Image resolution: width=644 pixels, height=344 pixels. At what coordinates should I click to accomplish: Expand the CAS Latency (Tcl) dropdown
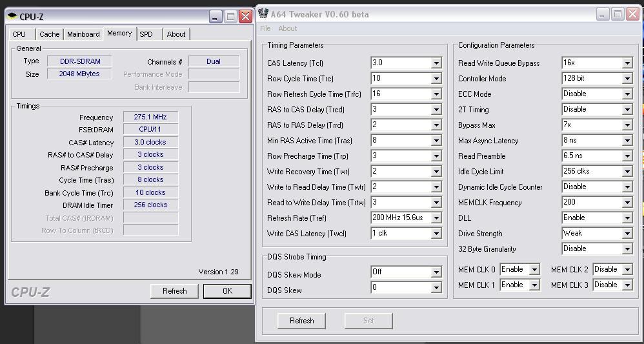click(x=436, y=63)
